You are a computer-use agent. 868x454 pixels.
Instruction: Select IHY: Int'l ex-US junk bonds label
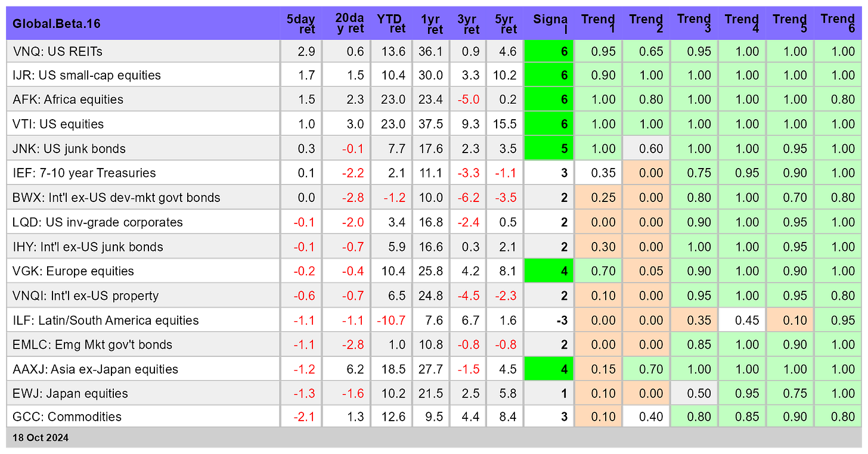(x=88, y=247)
